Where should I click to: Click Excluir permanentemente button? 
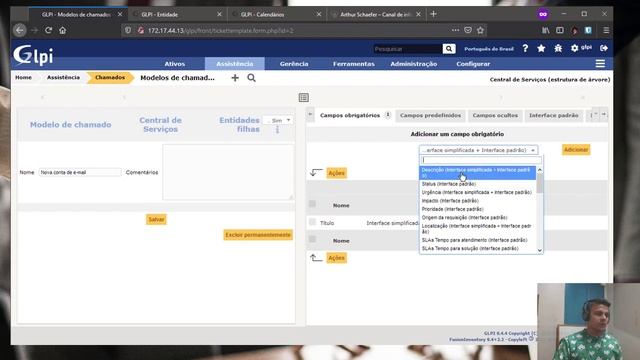(x=258, y=235)
